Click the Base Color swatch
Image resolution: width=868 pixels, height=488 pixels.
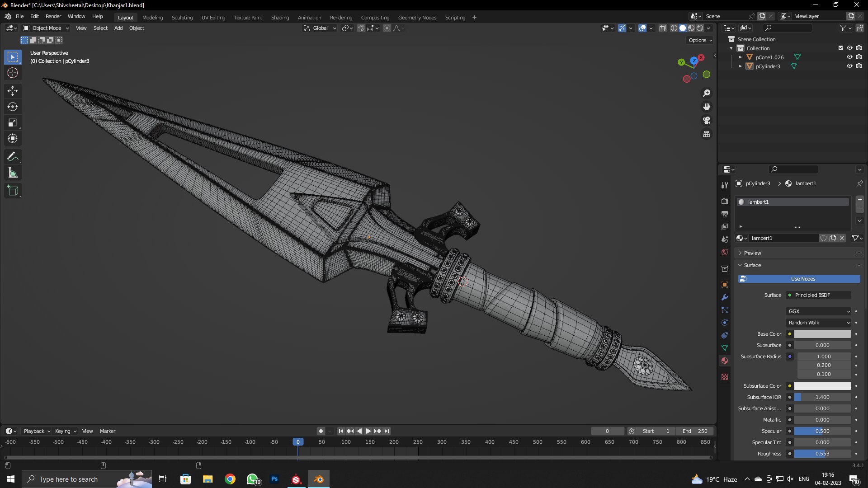tap(822, 334)
